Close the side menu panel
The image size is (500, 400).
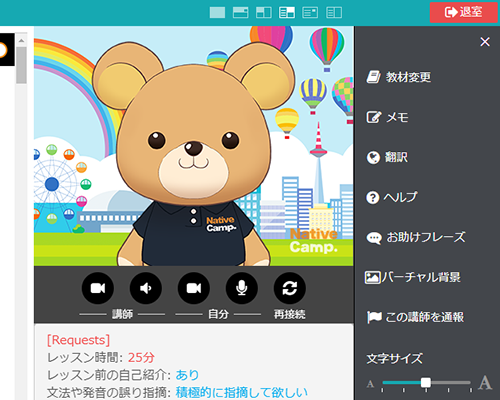[485, 42]
